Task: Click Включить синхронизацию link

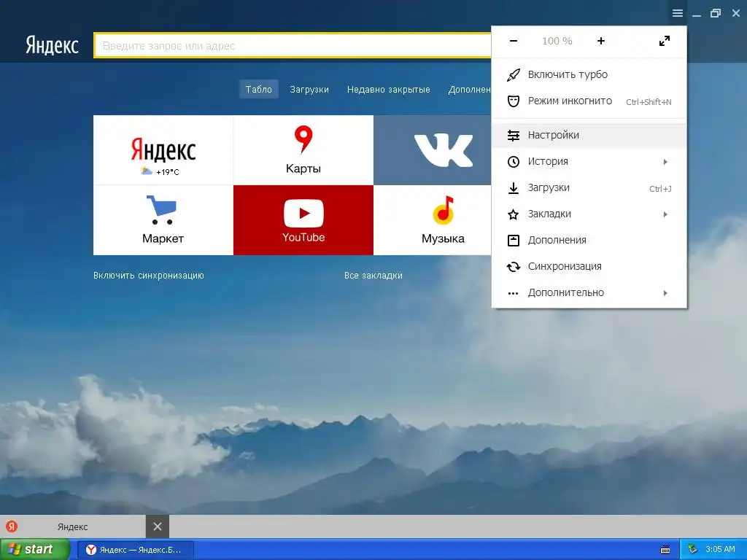Action: [149, 275]
